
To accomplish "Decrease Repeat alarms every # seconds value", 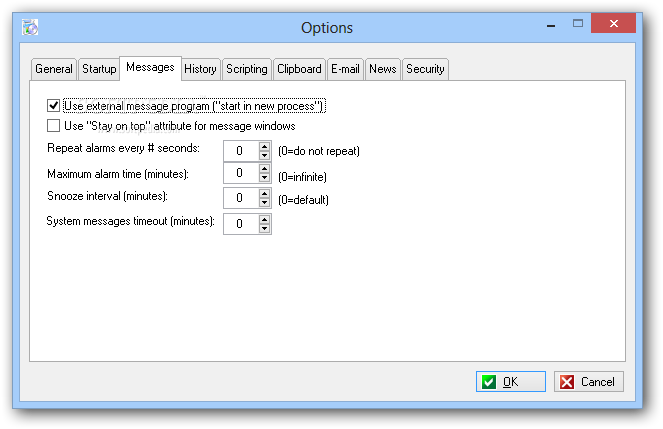I will (x=265, y=156).
